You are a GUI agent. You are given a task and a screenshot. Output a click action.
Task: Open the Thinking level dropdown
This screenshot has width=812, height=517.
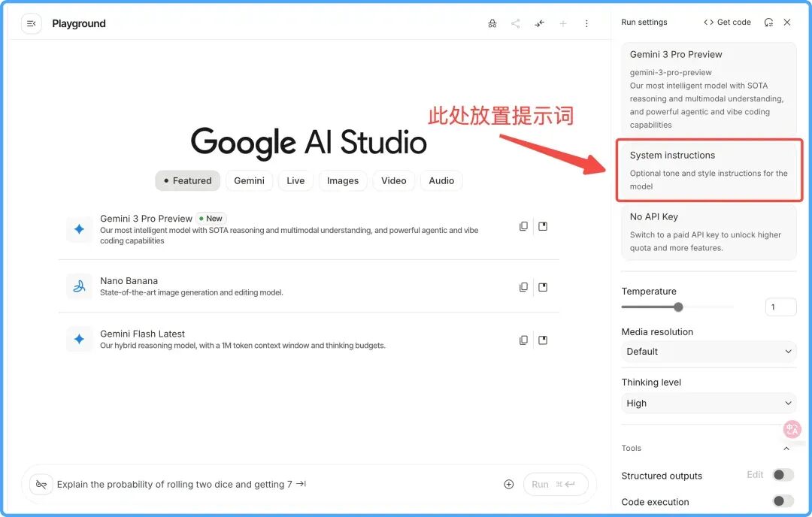coord(708,403)
